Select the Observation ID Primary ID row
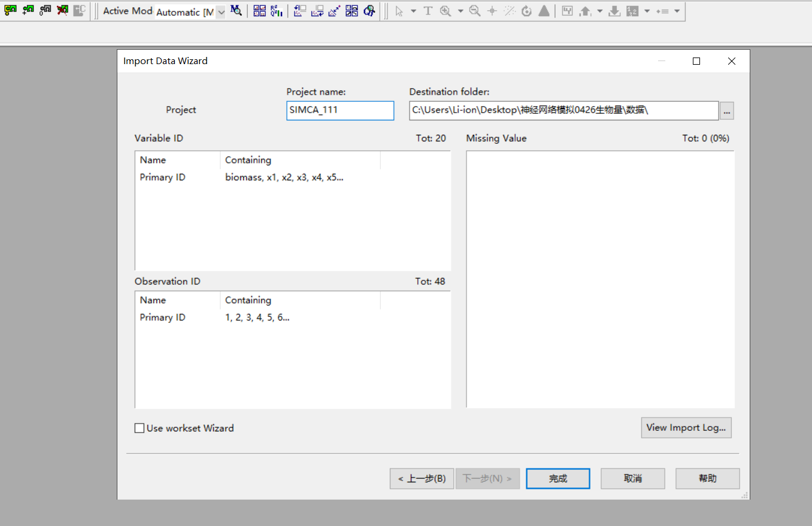 [292, 318]
